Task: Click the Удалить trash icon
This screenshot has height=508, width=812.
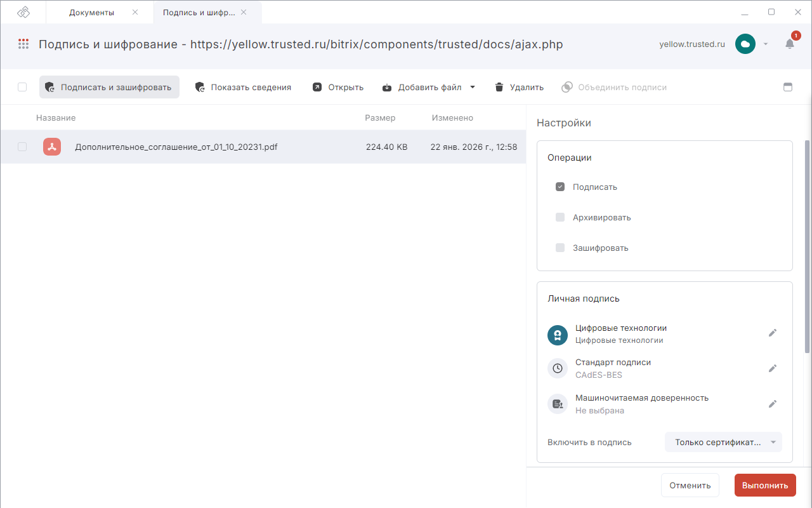Action: pyautogui.click(x=499, y=87)
